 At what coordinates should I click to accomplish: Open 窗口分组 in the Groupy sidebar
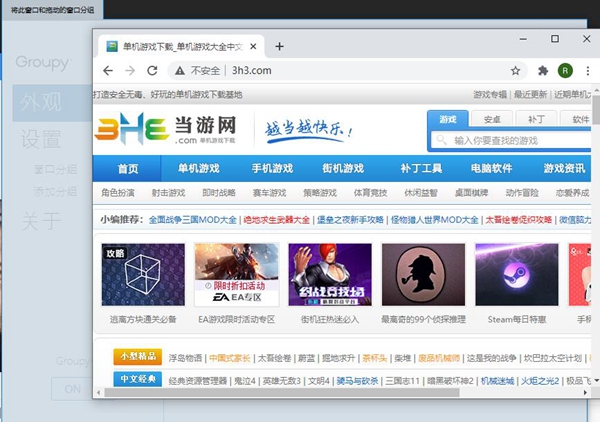click(x=55, y=169)
